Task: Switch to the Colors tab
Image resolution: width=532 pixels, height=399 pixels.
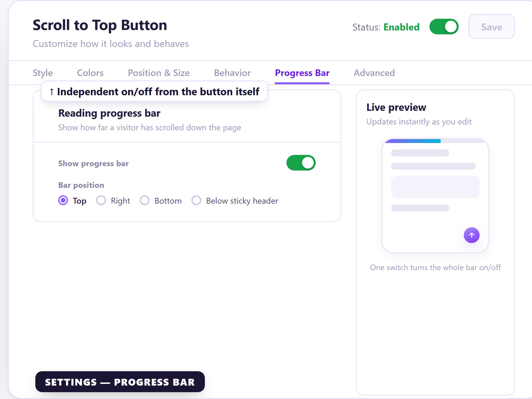Action: click(x=90, y=73)
